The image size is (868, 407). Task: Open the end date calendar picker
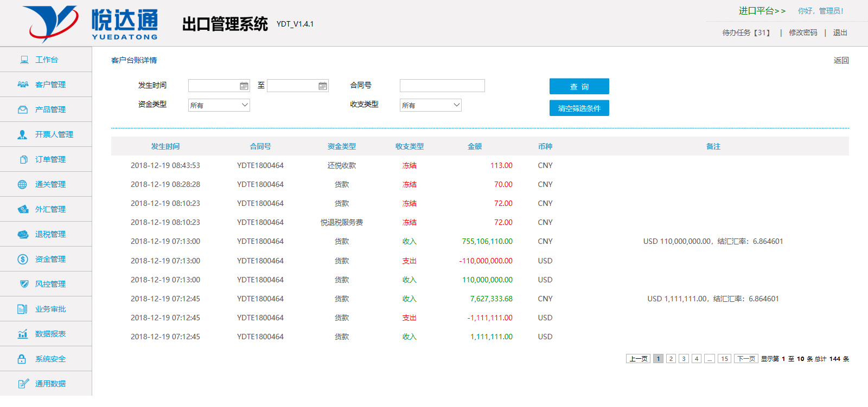click(x=323, y=86)
